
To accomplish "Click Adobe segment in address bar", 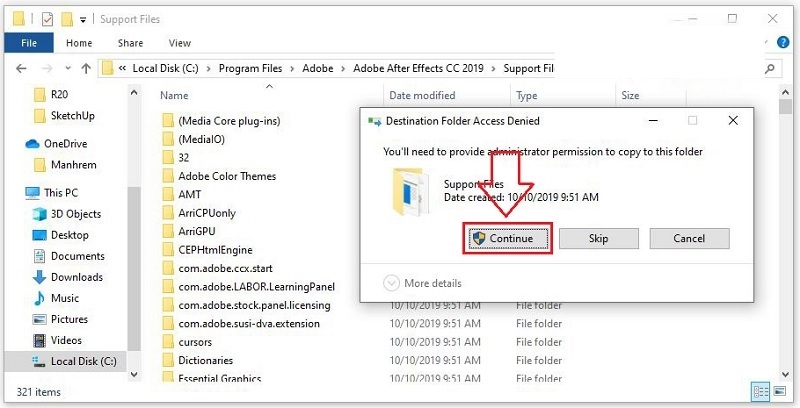I will click(x=320, y=68).
